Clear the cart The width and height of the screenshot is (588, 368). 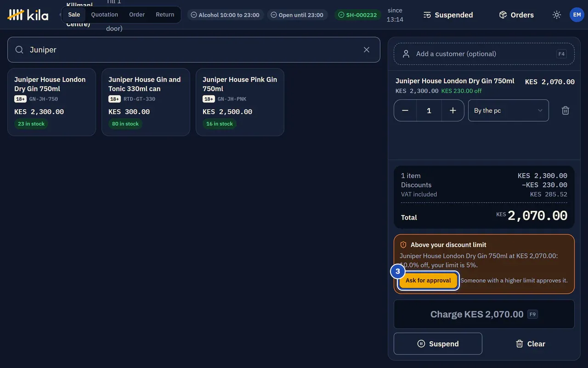pos(531,344)
